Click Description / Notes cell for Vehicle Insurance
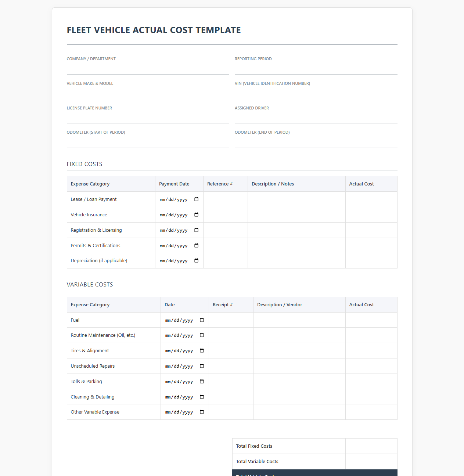Image resolution: width=464 pixels, height=476 pixels. (x=296, y=215)
